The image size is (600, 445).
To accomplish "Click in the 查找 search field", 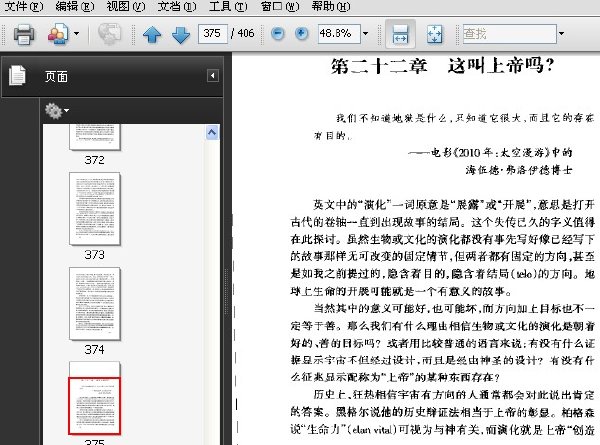I will pyautogui.click(x=508, y=34).
